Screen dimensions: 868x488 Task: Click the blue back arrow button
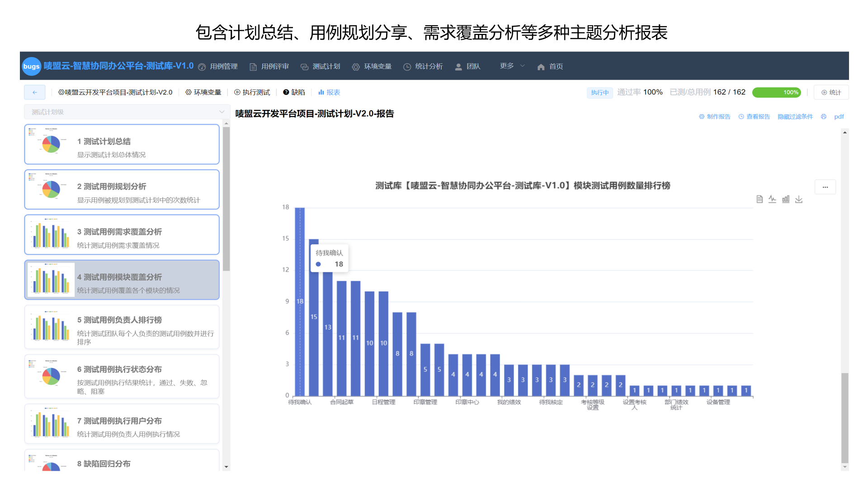[x=35, y=92]
